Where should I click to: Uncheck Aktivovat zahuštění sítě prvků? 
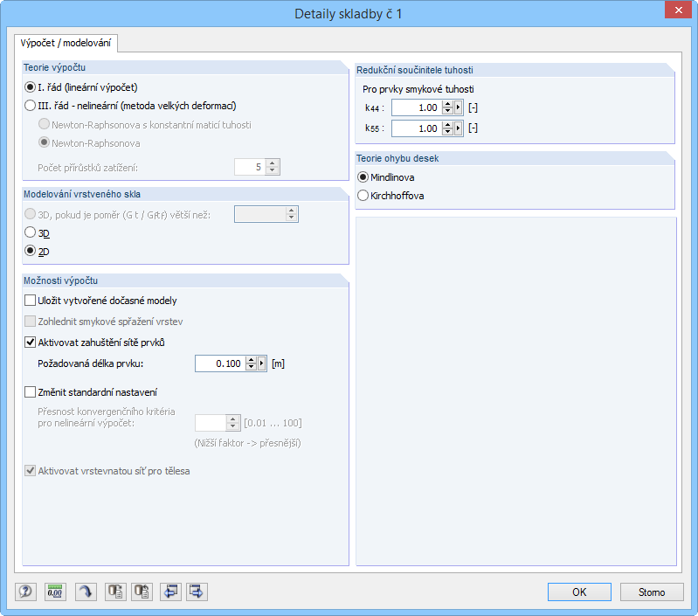[x=30, y=343]
